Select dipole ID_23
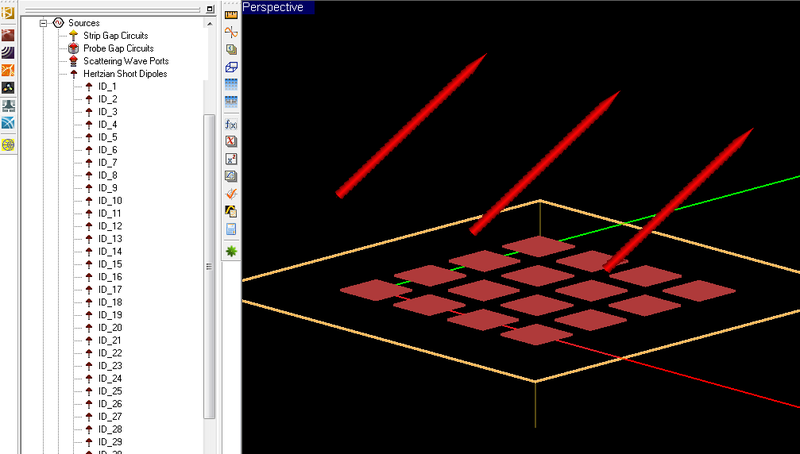 [x=110, y=366]
